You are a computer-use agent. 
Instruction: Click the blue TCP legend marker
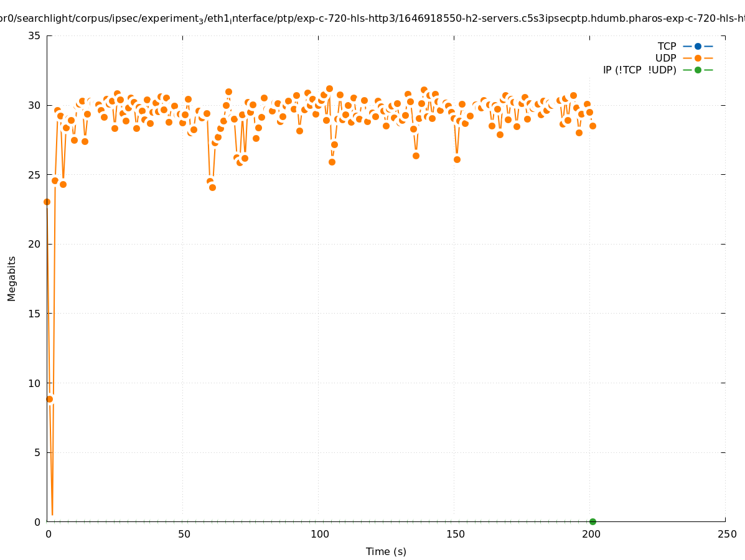tap(698, 46)
